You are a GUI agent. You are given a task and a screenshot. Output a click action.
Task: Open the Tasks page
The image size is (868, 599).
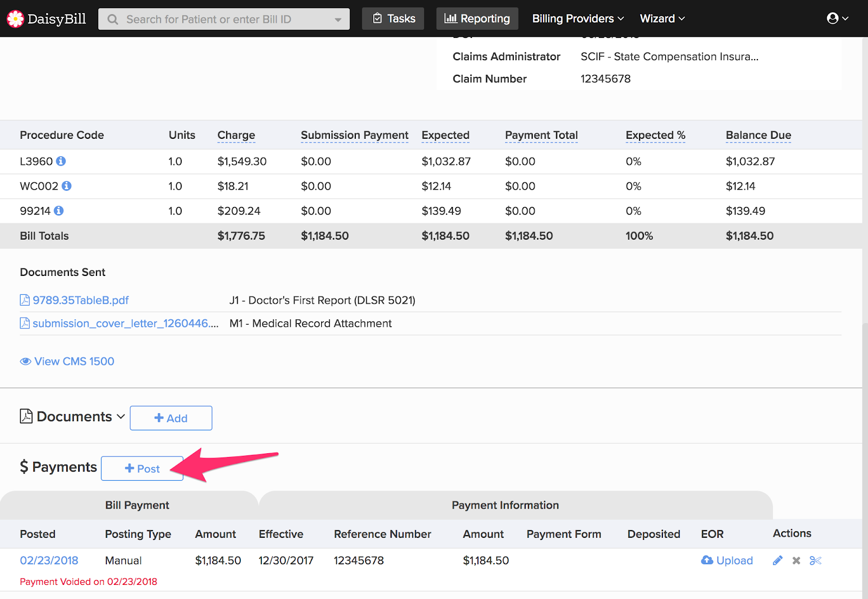tap(393, 18)
